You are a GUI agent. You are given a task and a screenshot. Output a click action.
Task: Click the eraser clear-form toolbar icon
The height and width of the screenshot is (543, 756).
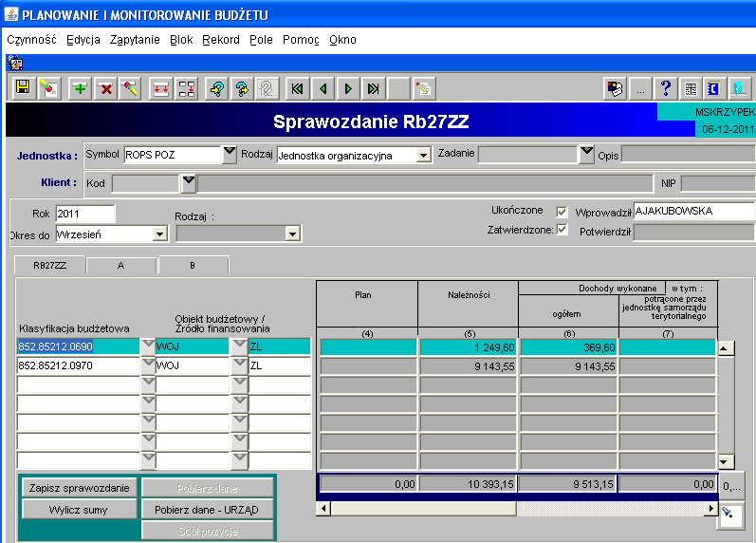pos(48,88)
